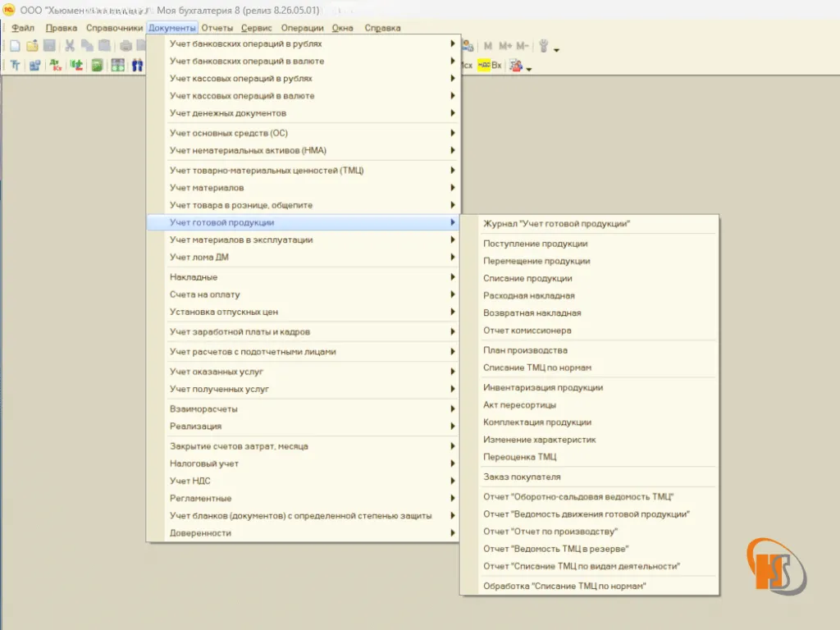
Task: Expand Учет кассовых операций в валюте submenu
Action: coord(304,96)
